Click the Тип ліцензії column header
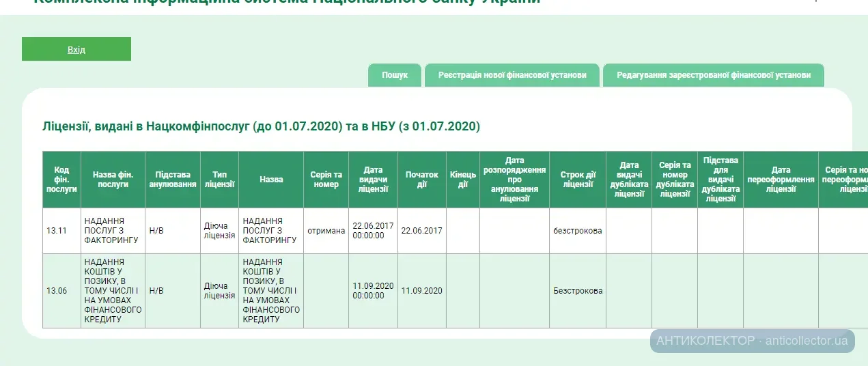This screenshot has width=868, height=366. pyautogui.click(x=219, y=180)
